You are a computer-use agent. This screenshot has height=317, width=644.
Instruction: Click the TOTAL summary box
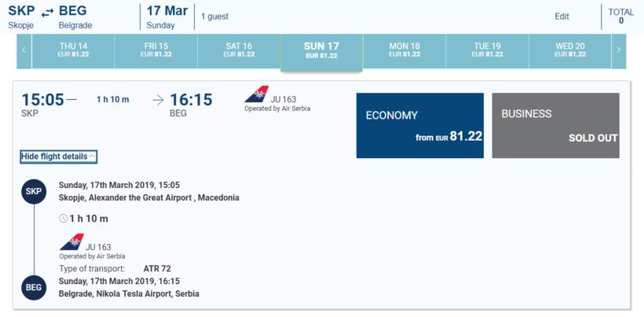(x=621, y=17)
